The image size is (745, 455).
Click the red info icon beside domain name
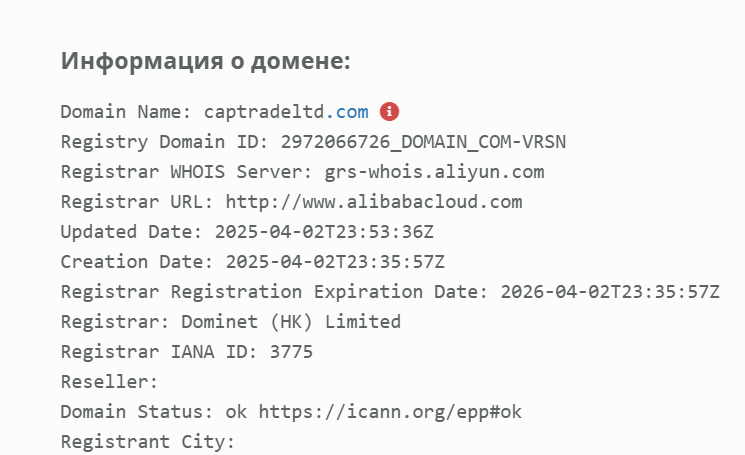point(389,111)
